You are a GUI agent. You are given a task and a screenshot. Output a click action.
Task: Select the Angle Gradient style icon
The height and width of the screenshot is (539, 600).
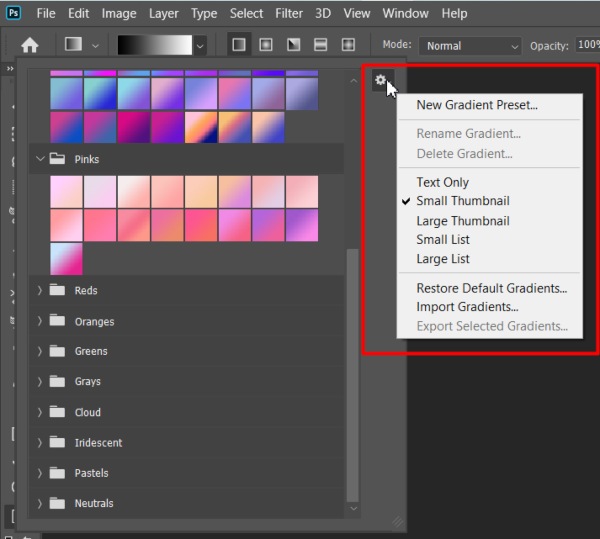293,46
